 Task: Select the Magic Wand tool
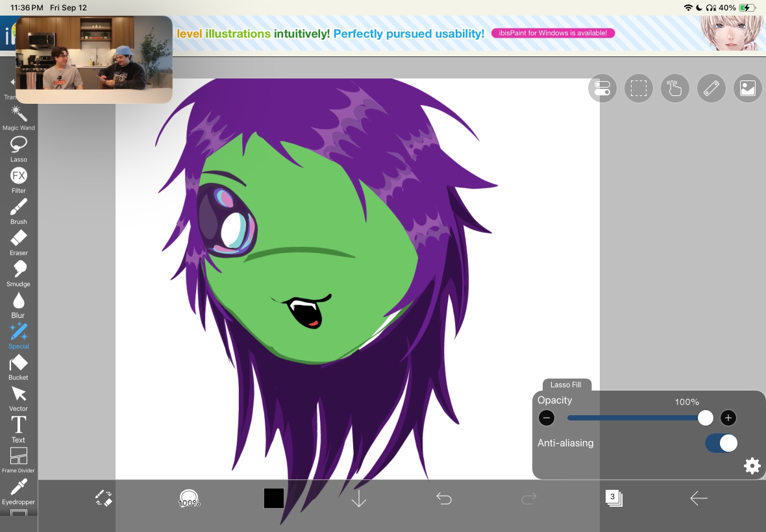19,117
